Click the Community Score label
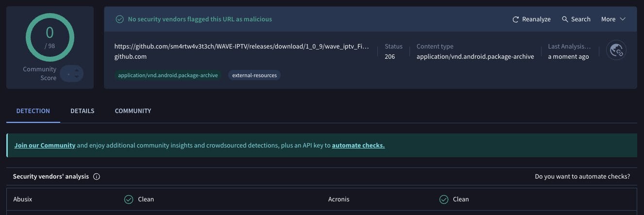Image resolution: width=644 pixels, height=215 pixels. tap(40, 73)
